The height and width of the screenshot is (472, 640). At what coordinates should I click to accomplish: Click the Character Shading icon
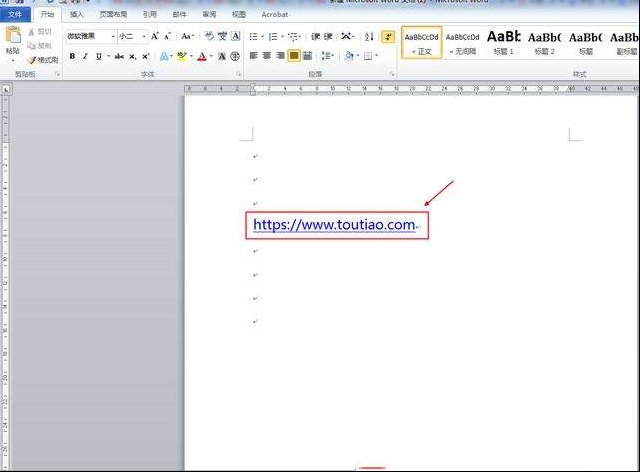pos(222,56)
